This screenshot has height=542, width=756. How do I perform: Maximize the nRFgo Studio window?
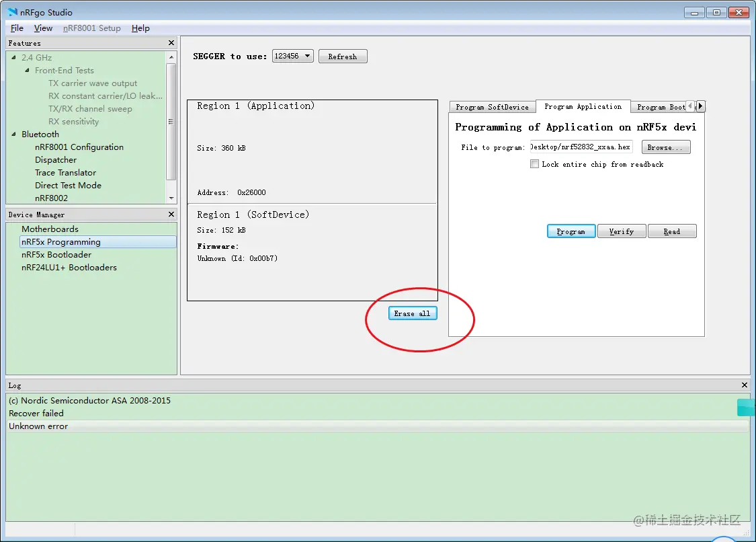(x=716, y=13)
